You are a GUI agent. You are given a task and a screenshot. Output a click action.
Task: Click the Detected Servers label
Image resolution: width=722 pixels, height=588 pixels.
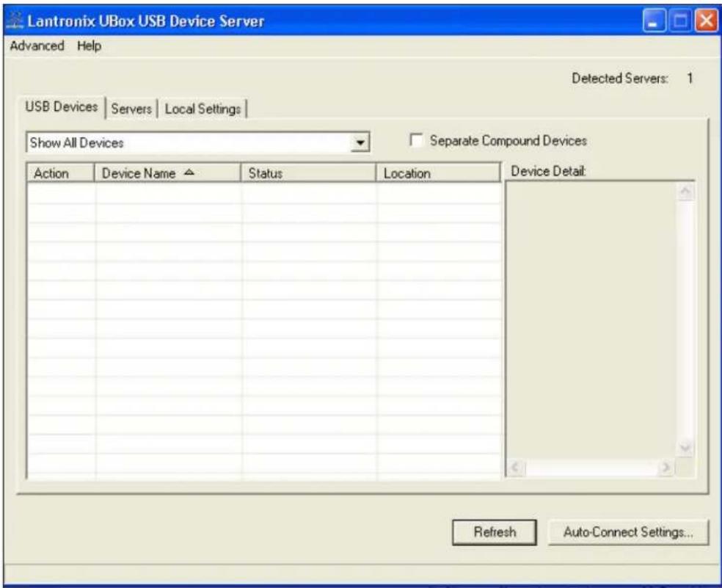point(620,79)
